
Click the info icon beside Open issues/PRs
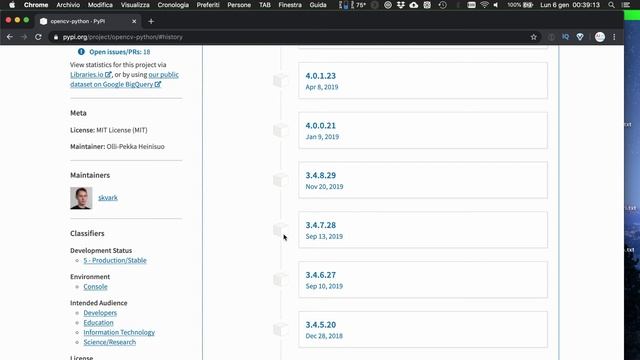[81, 52]
